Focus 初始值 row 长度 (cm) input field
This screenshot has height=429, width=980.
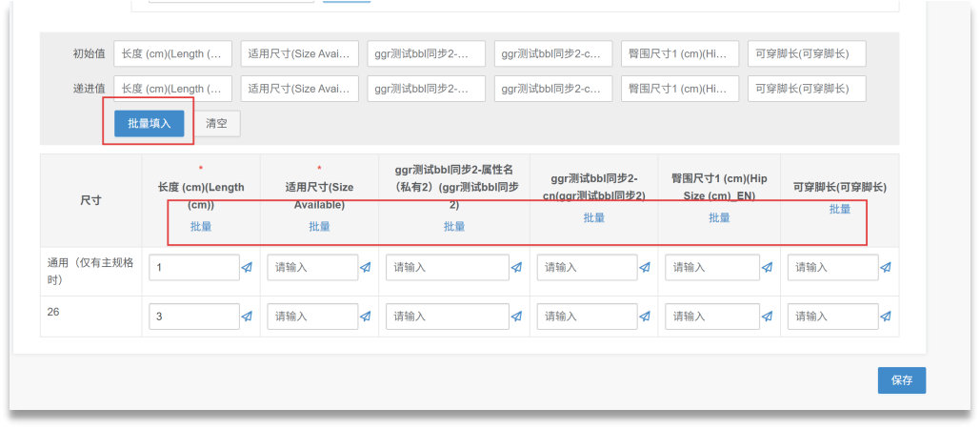pos(172,54)
